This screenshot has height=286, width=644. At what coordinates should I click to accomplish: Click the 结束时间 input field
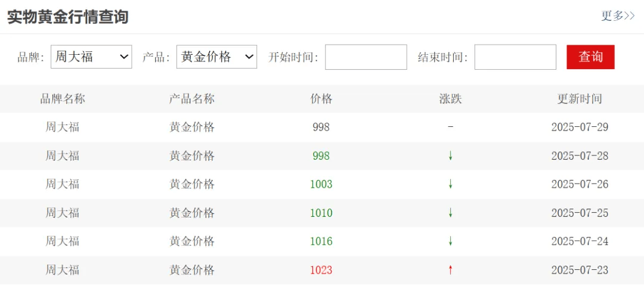coord(515,57)
